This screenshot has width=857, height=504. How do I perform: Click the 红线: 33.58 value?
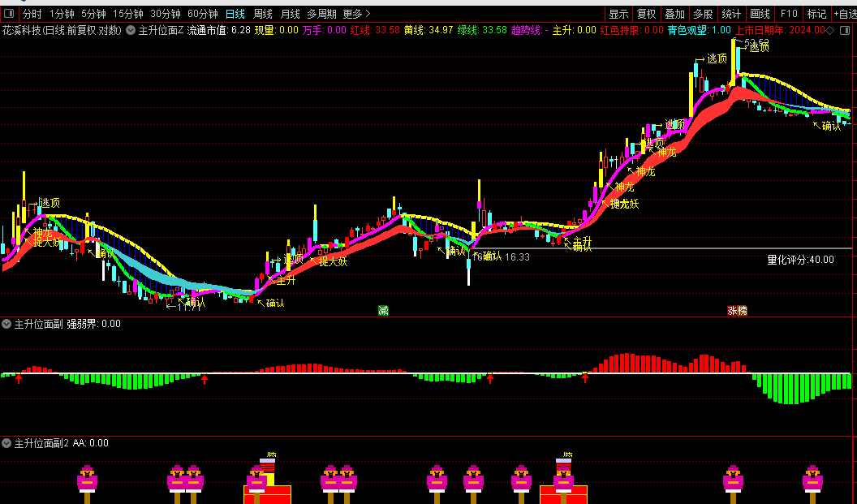click(x=375, y=31)
